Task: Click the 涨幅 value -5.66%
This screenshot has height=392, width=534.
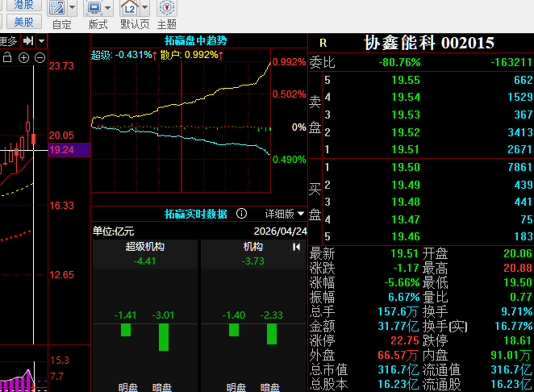Action: pos(402,282)
